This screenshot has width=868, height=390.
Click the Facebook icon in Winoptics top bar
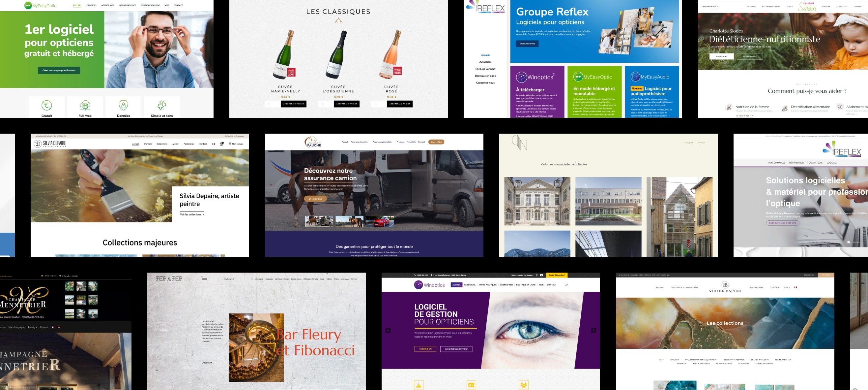coord(537,275)
